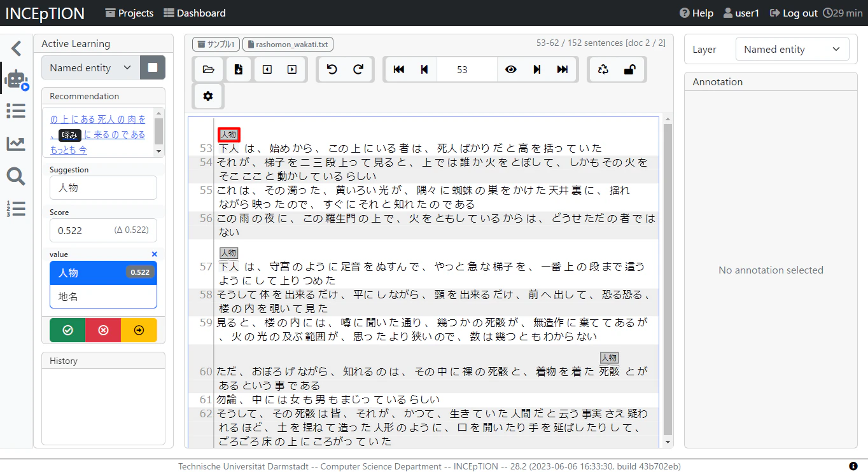This screenshot has height=472, width=868.
Task: Select the 人物 value option
Action: [103, 273]
